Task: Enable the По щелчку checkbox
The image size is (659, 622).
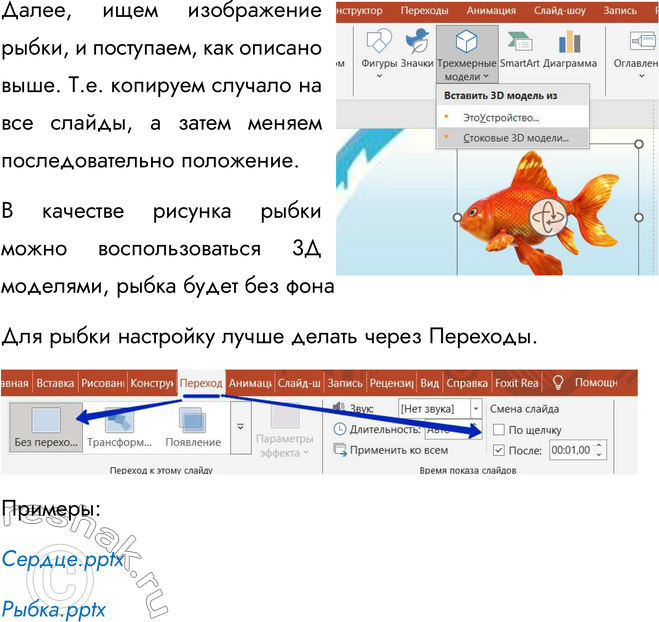Action: click(499, 430)
